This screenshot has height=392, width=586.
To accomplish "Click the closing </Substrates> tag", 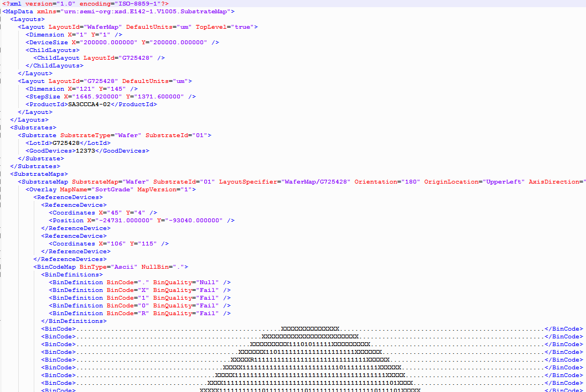I will point(35,166).
